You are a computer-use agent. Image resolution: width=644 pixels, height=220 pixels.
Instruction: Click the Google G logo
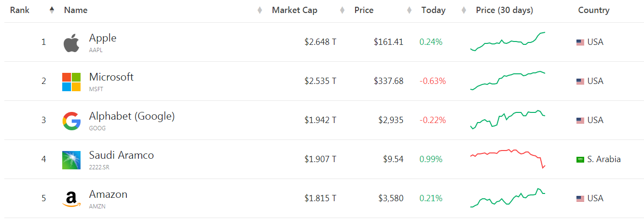71,121
